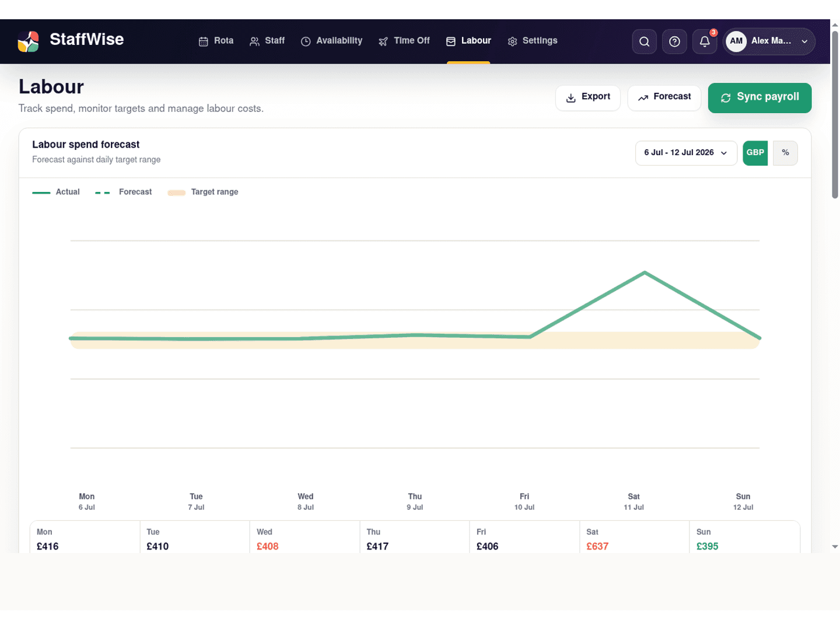840x630 pixels.
Task: Click the AM user avatar
Action: tap(736, 41)
